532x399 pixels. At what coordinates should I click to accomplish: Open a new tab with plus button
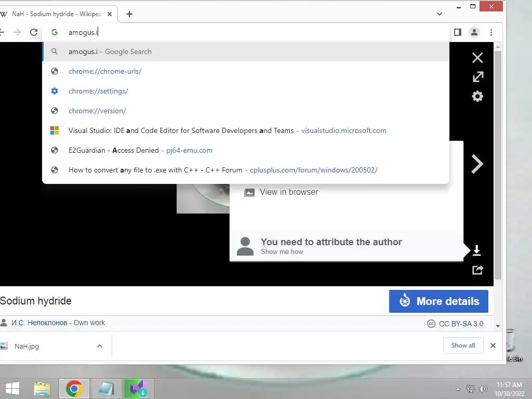click(129, 14)
